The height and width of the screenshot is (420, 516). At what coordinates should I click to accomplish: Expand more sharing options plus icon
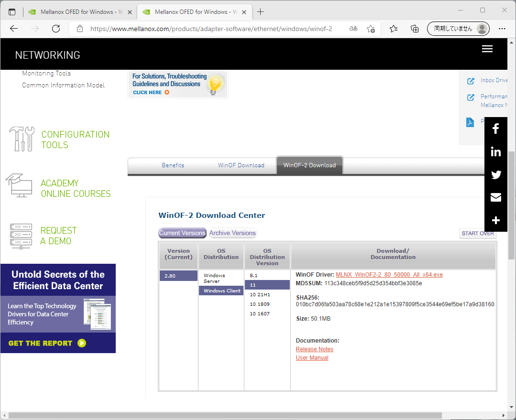[496, 220]
